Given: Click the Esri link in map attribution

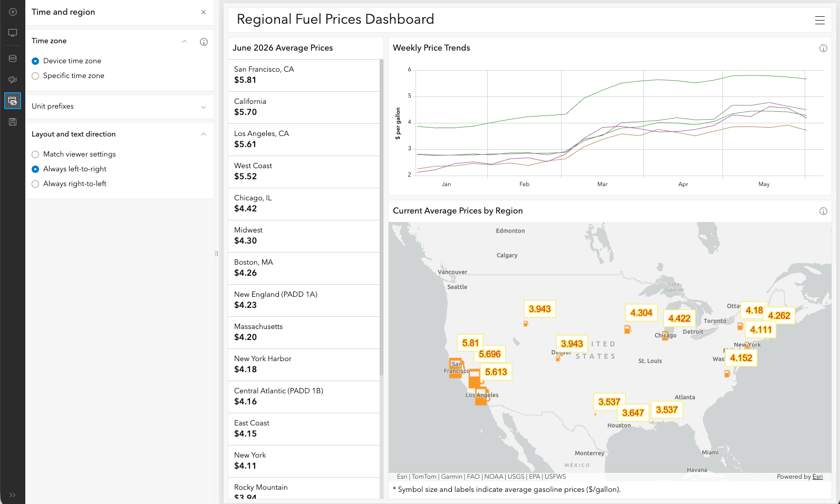Looking at the screenshot, I should (x=817, y=477).
